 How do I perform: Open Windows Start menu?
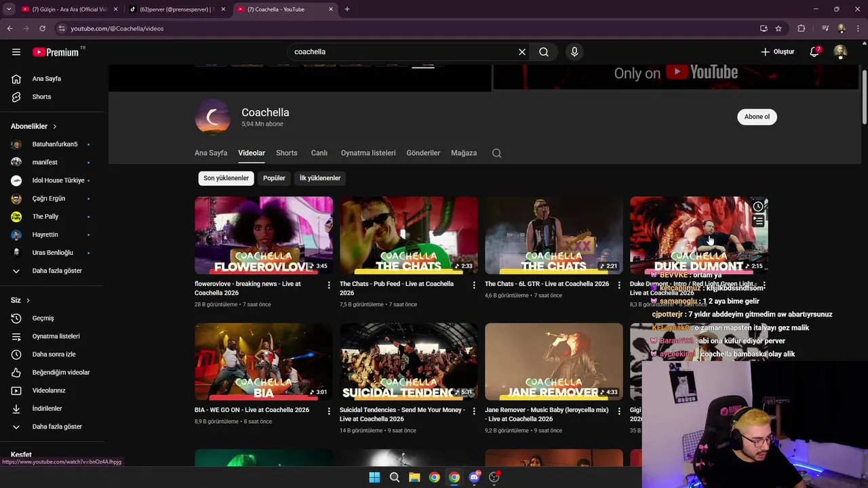click(x=374, y=477)
